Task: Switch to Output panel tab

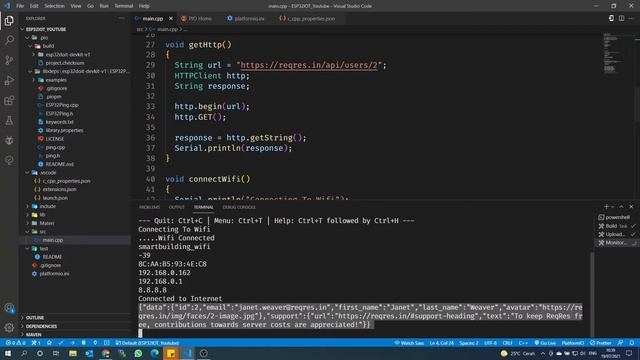Action: point(177,207)
